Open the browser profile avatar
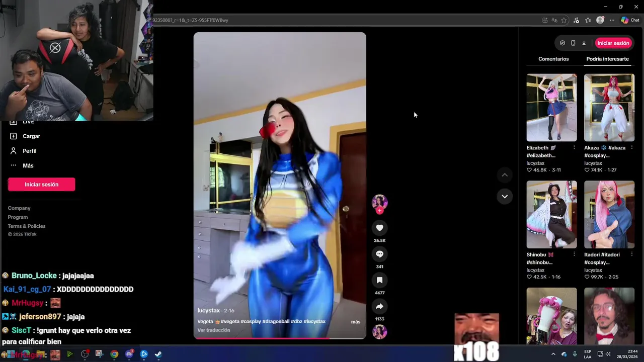 tap(600, 20)
